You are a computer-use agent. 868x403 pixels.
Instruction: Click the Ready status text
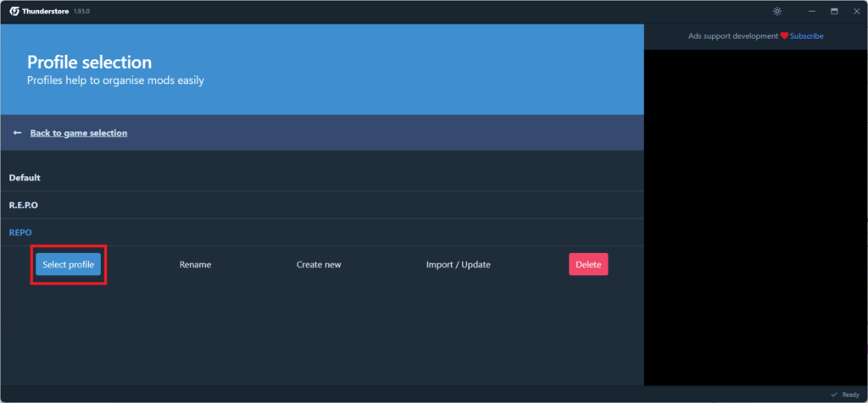851,395
